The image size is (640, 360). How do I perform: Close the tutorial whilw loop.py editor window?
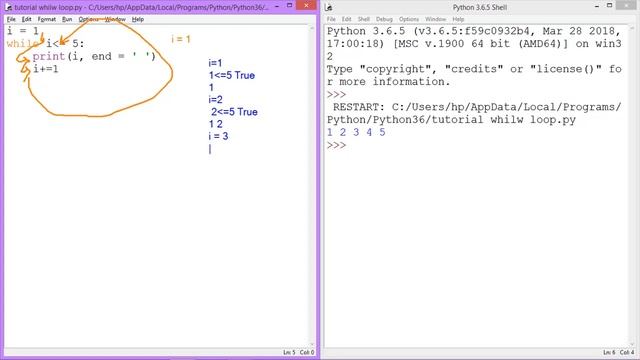306,5
